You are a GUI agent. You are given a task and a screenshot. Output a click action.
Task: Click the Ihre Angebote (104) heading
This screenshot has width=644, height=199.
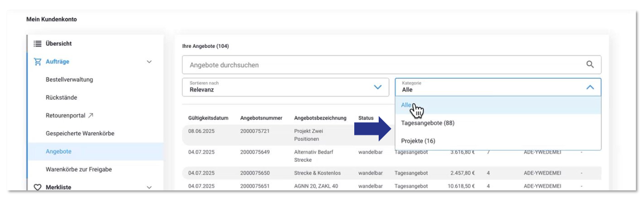(205, 46)
